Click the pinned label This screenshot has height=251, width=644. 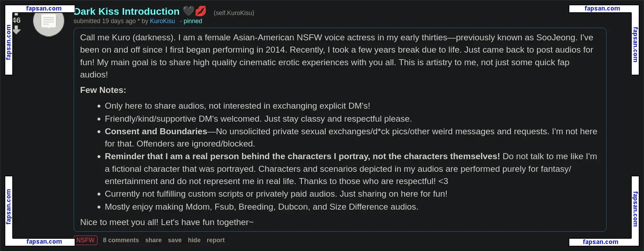(x=193, y=21)
